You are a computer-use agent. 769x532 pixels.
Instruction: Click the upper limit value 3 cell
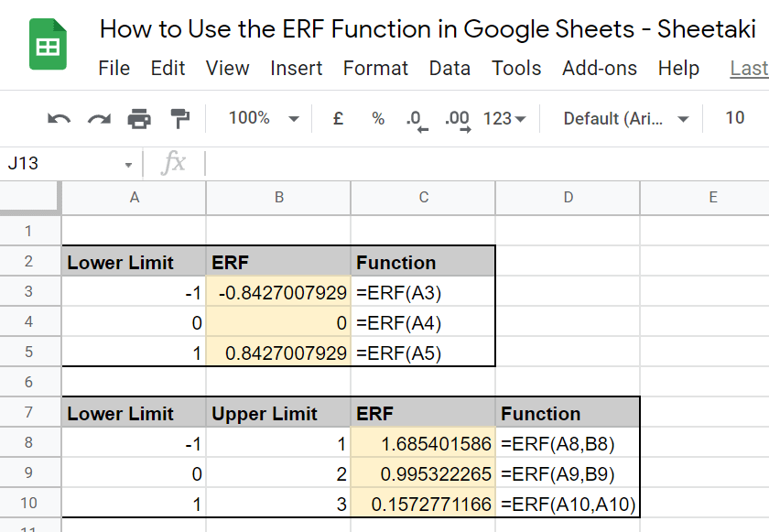[278, 504]
